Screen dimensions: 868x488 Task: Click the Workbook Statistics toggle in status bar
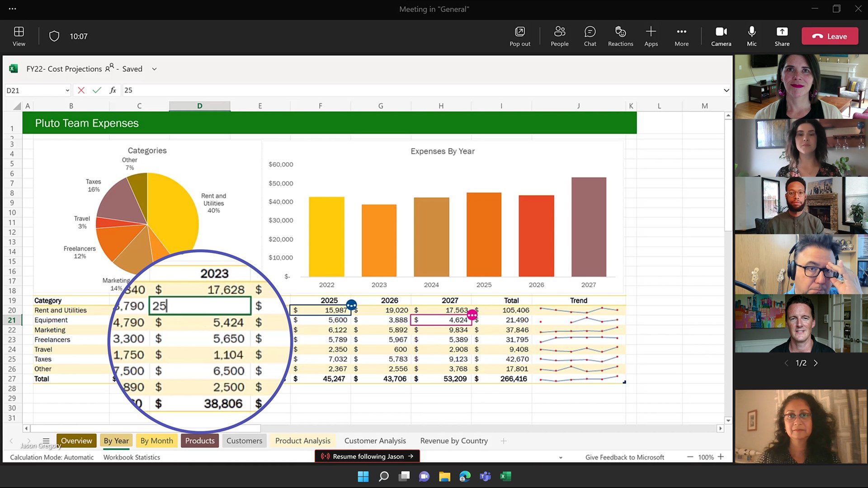132,456
